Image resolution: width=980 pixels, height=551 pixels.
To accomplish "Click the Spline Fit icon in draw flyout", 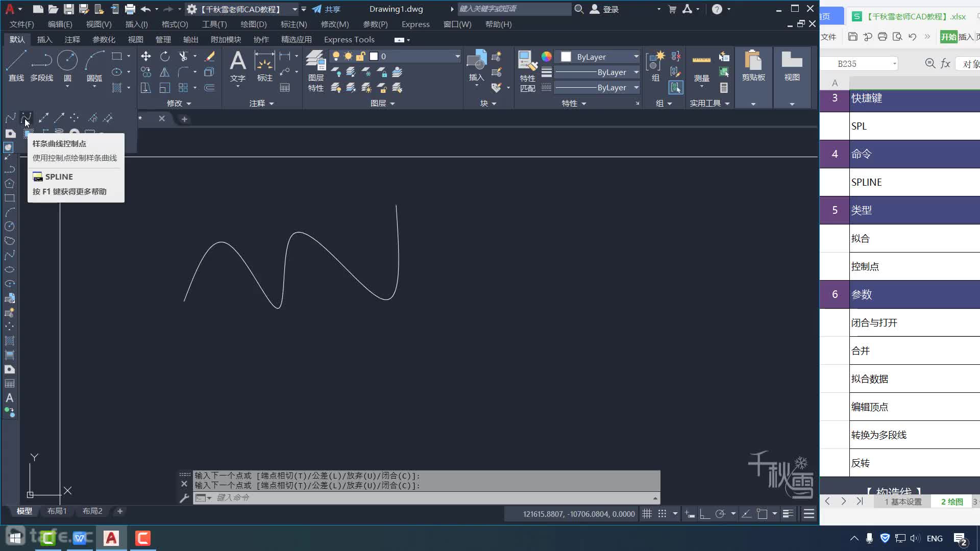I will (10, 118).
